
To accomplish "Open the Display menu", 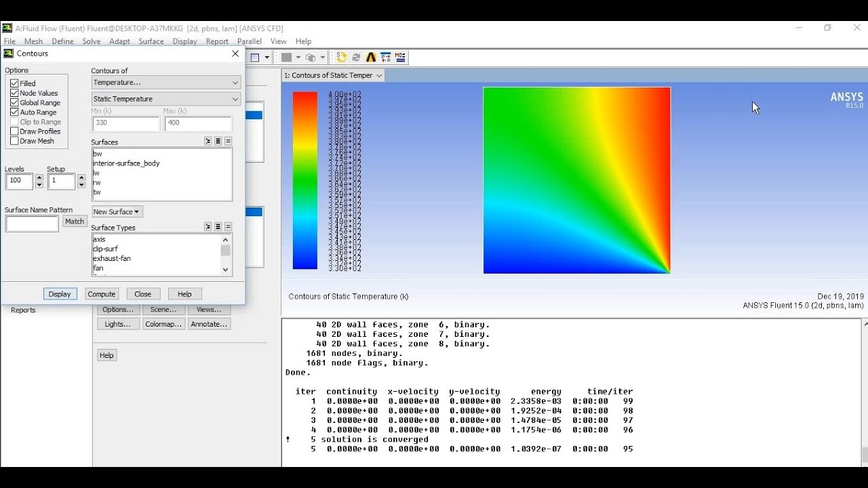I will (184, 41).
